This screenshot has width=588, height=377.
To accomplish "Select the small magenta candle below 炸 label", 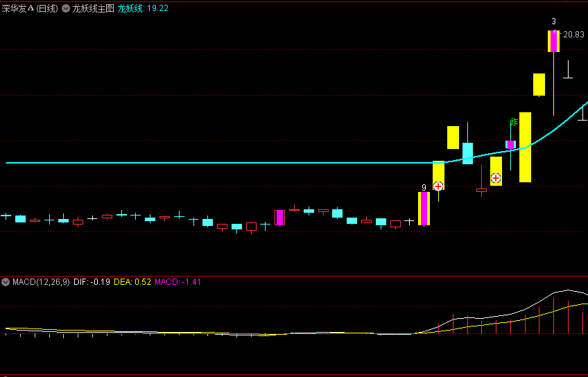I will [x=510, y=145].
